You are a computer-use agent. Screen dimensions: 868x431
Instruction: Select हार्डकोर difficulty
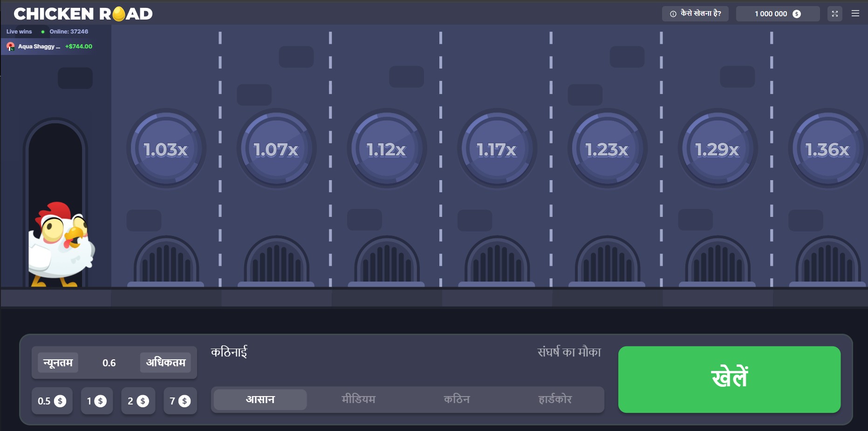click(555, 399)
